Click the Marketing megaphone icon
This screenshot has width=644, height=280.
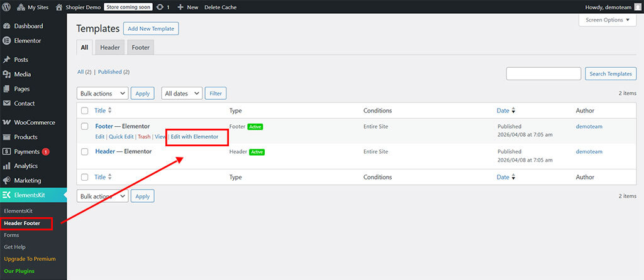point(6,180)
